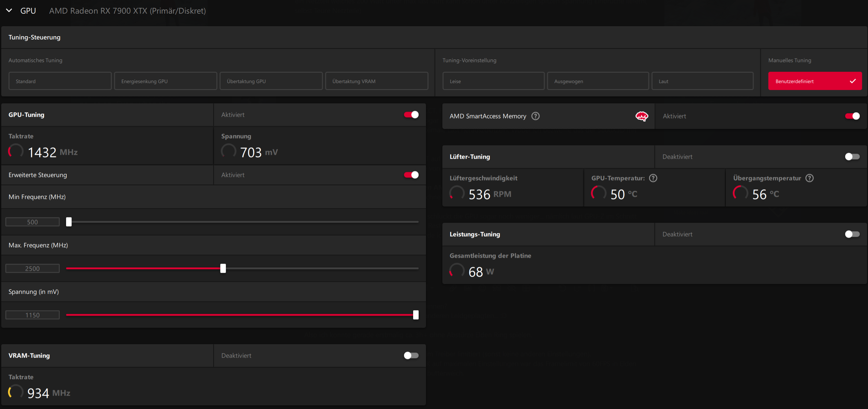The width and height of the screenshot is (868, 409).
Task: Click the Tuning-Voreinstellung label
Action: click(469, 60)
